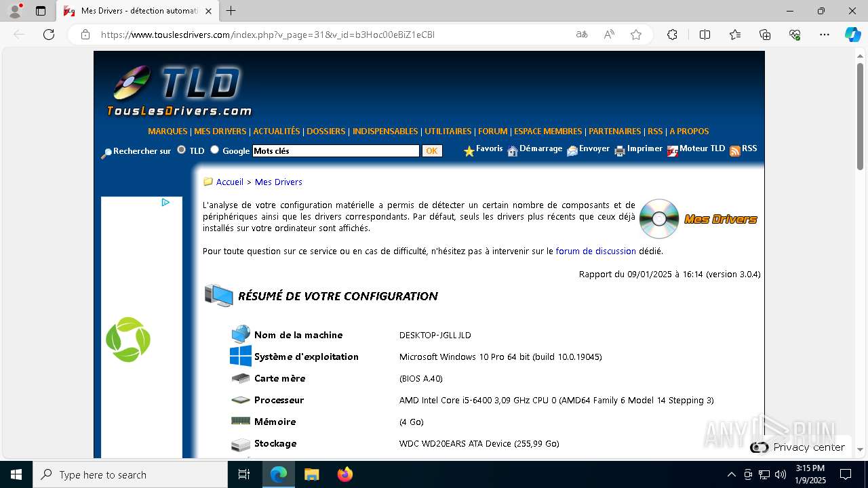Click the AdChoices icon in the sidebar ad
The width and height of the screenshot is (868, 488).
tap(165, 202)
